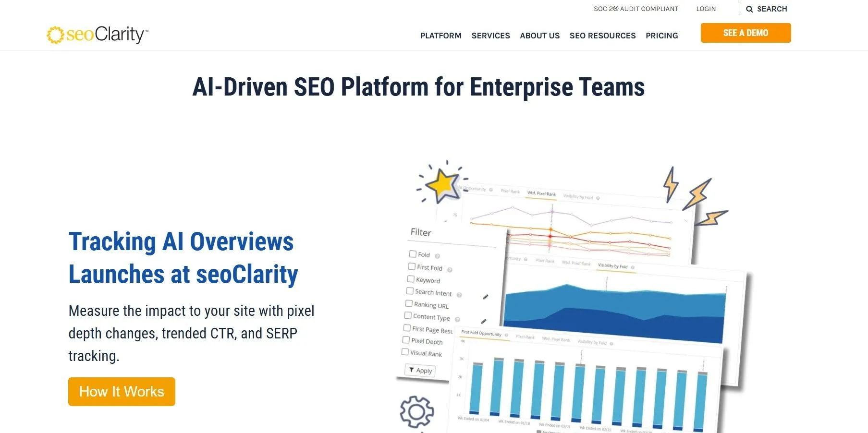Go to the Pricing page
Image resolution: width=868 pixels, height=433 pixels.
pyautogui.click(x=661, y=36)
